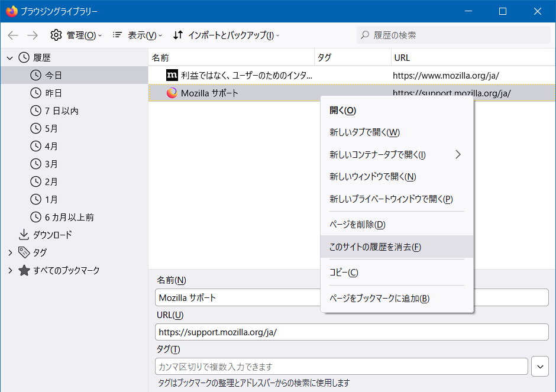Viewport: 556px width, 392px height.
Task: Click the Firefox favicon of Mozilla サポート
Action: coord(172,93)
